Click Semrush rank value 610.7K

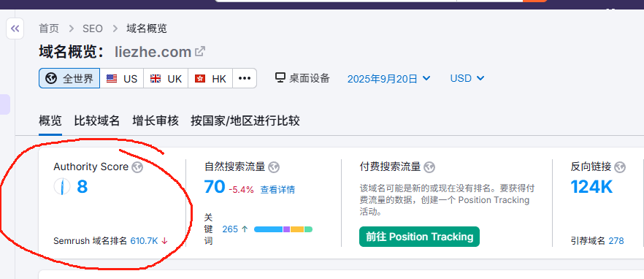[144, 241]
